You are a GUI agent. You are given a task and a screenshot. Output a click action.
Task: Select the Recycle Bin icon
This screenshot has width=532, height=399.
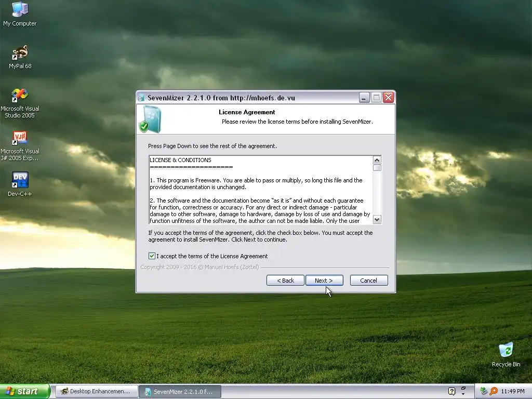point(506,354)
